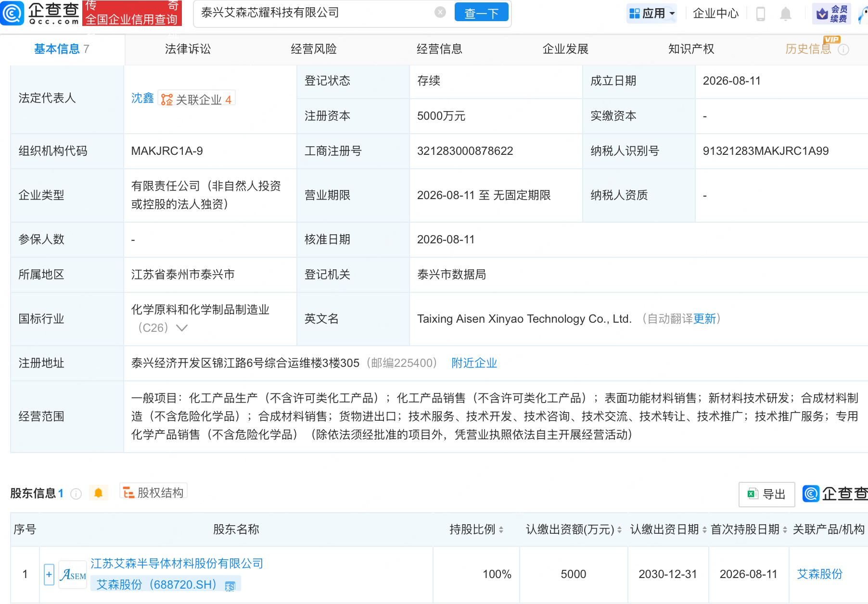Select the English name Taixing Aisen Xinyao
The height and width of the screenshot is (604, 868).
[524, 319]
